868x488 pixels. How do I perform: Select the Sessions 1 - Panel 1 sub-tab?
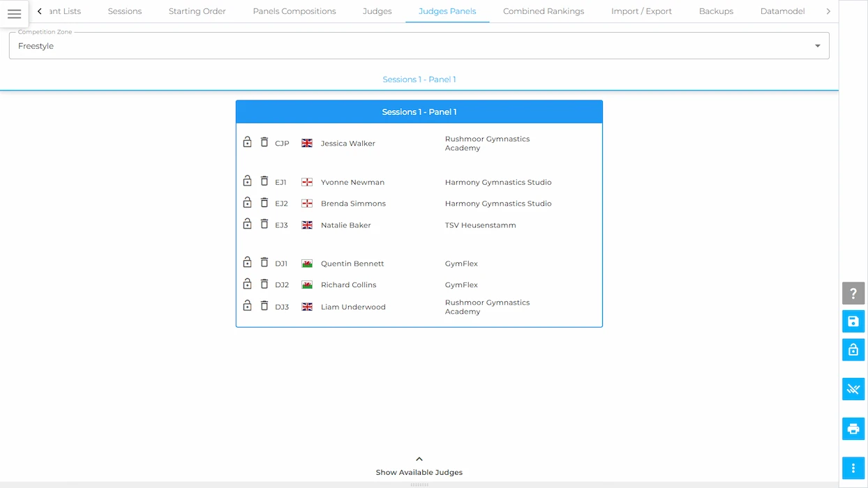(x=419, y=79)
